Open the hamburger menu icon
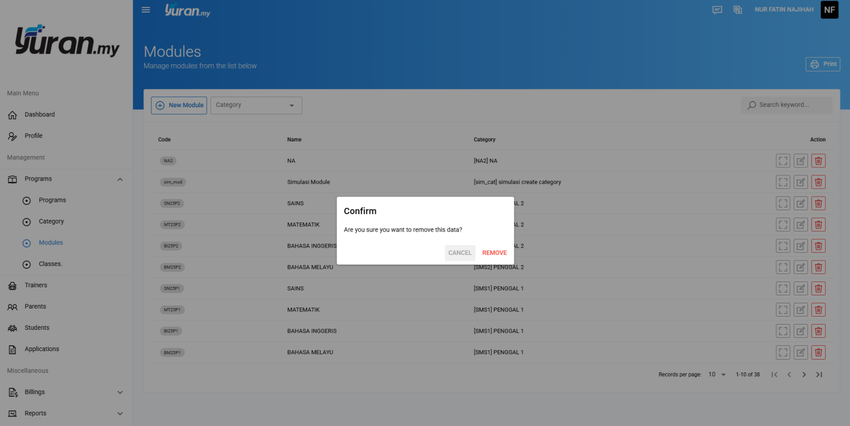The width and height of the screenshot is (850, 426). (146, 10)
